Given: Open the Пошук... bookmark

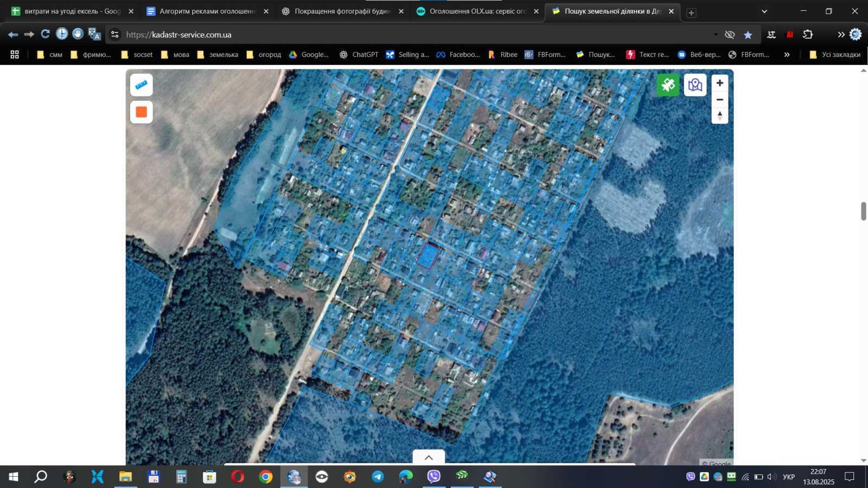Looking at the screenshot, I should [596, 55].
